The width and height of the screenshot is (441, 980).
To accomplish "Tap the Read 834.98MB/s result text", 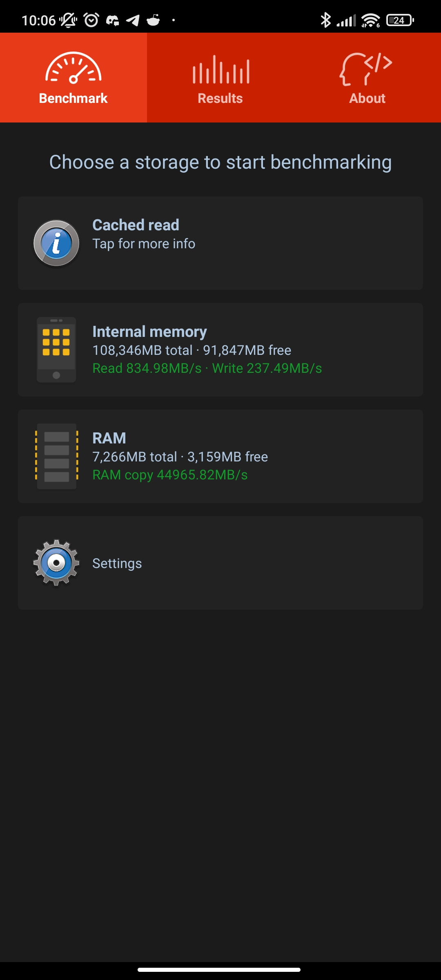I will 147,368.
